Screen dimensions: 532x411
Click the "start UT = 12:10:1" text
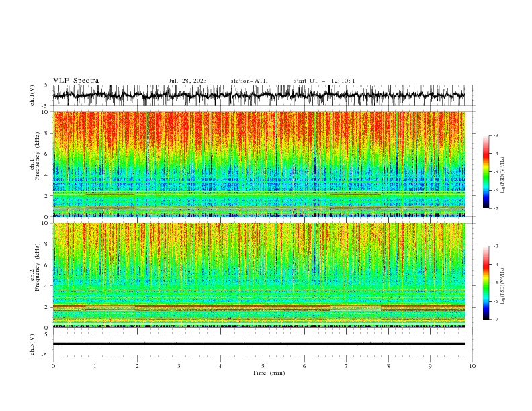coord(324,81)
